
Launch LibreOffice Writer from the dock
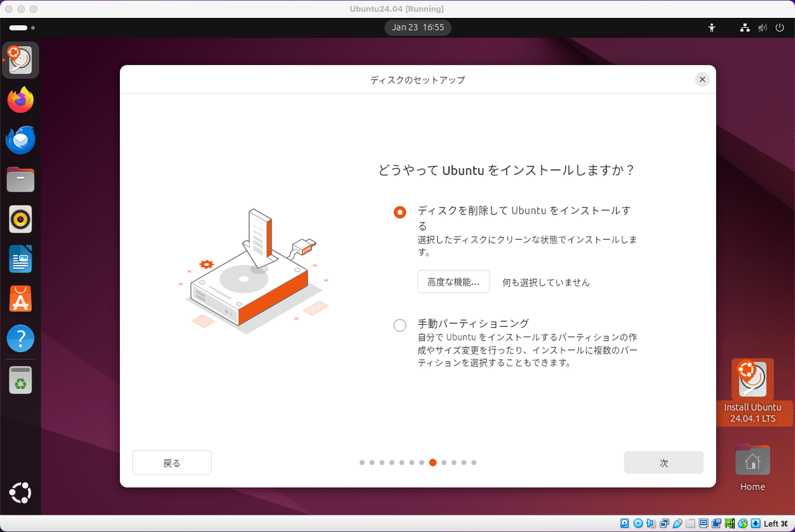coord(21,259)
